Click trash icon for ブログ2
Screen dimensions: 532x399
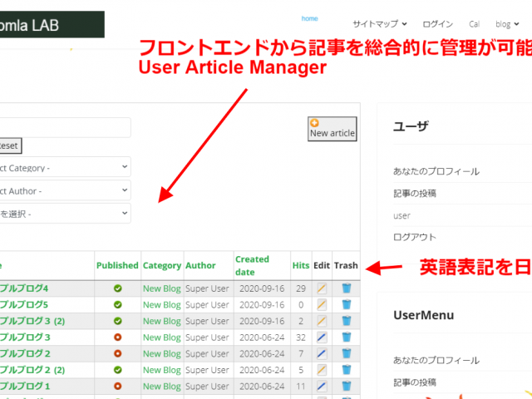tap(347, 353)
